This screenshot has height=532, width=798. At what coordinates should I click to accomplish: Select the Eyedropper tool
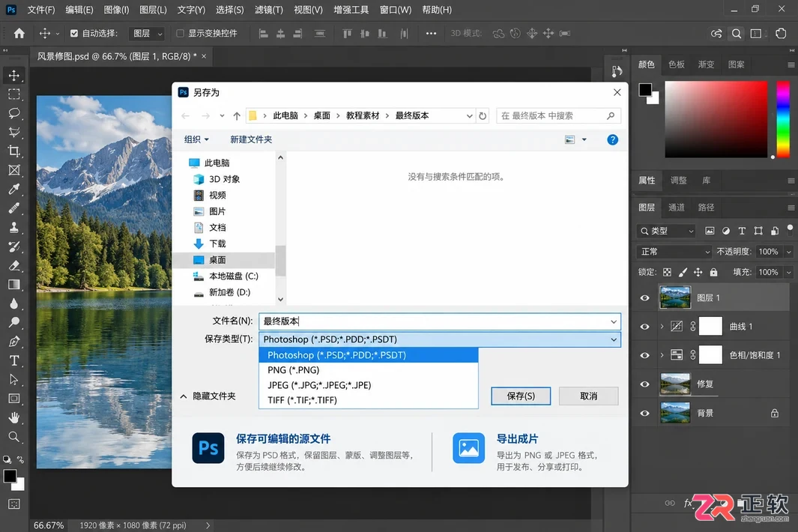click(13, 189)
